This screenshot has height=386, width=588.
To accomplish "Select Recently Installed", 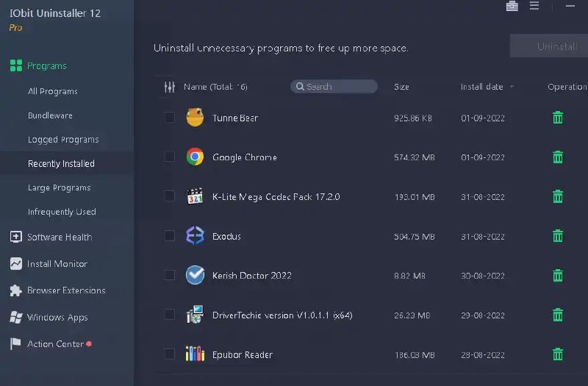I will 61,163.
